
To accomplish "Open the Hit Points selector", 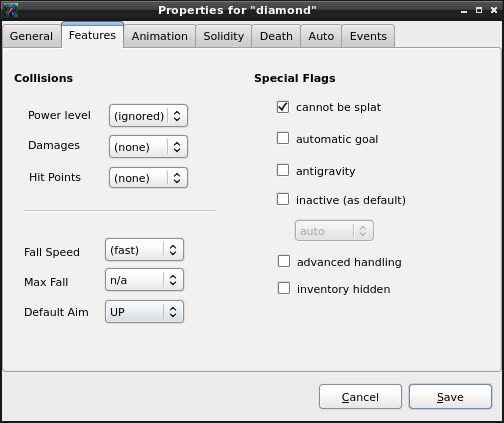I will tap(148, 178).
